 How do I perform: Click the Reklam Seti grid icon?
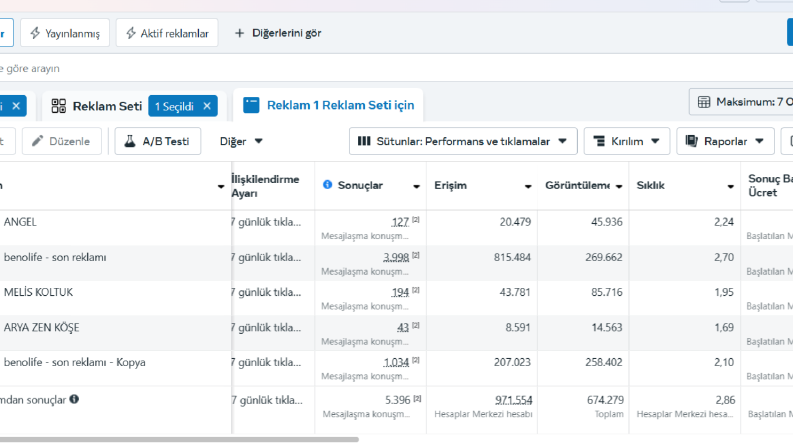tap(59, 106)
